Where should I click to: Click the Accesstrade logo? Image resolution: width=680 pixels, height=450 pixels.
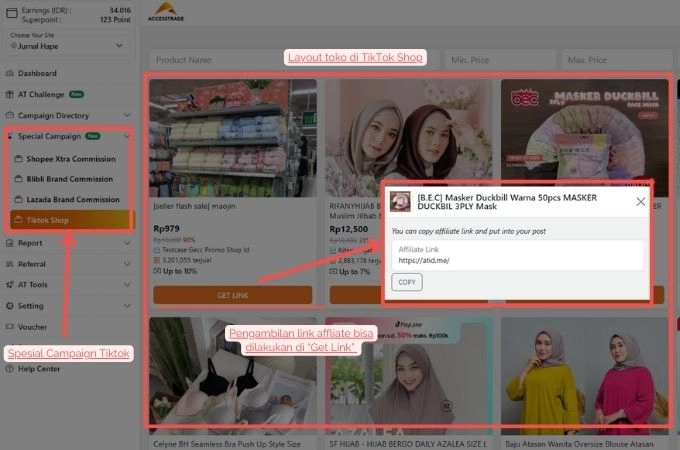point(166,12)
